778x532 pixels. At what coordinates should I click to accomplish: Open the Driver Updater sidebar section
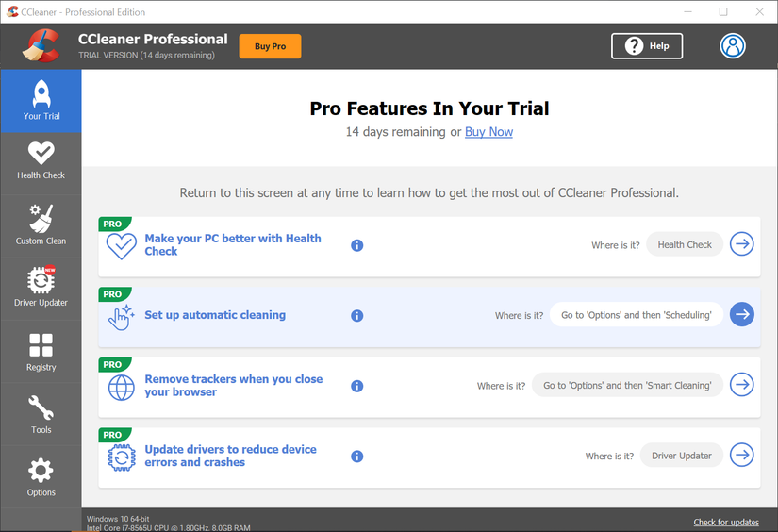[41, 289]
